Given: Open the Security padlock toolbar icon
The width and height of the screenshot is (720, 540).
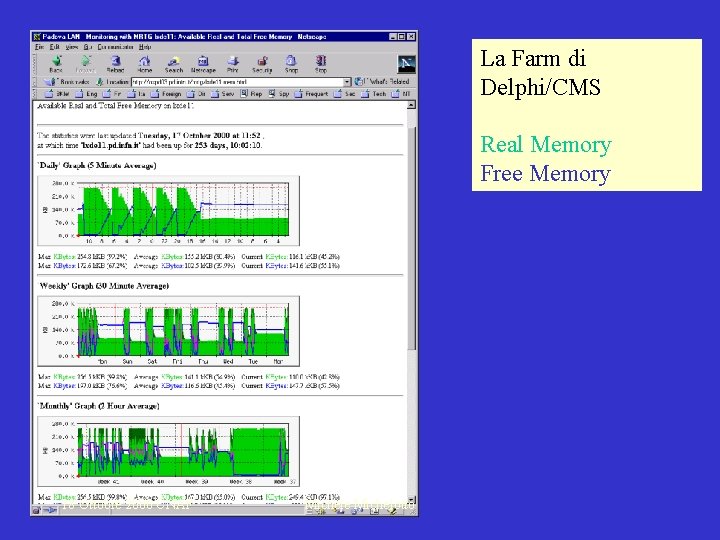Looking at the screenshot, I should click(262, 64).
